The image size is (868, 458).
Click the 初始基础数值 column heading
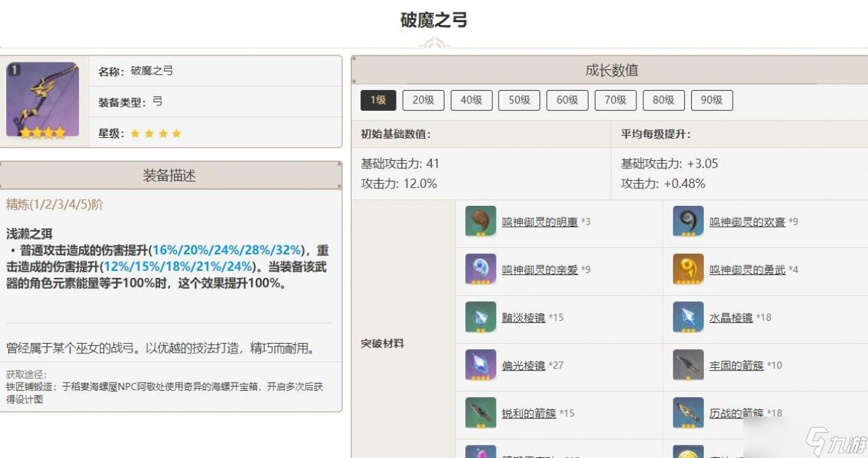coord(395,134)
